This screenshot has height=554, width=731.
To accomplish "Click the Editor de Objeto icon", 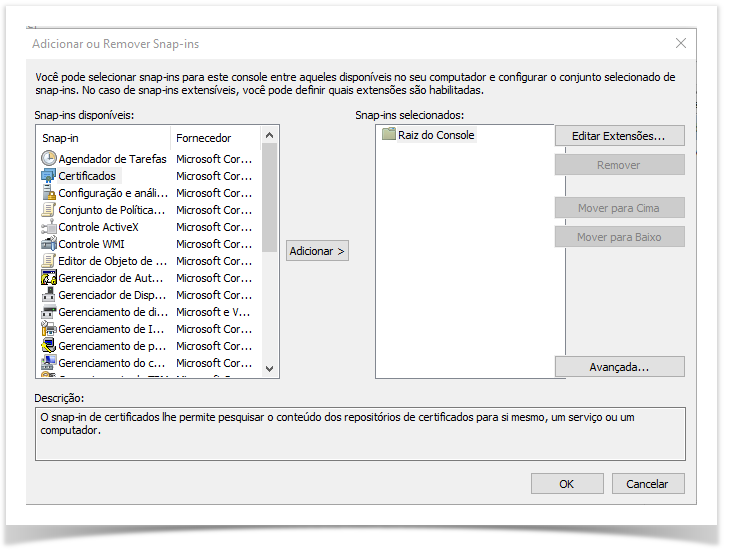I will pyautogui.click(x=49, y=261).
